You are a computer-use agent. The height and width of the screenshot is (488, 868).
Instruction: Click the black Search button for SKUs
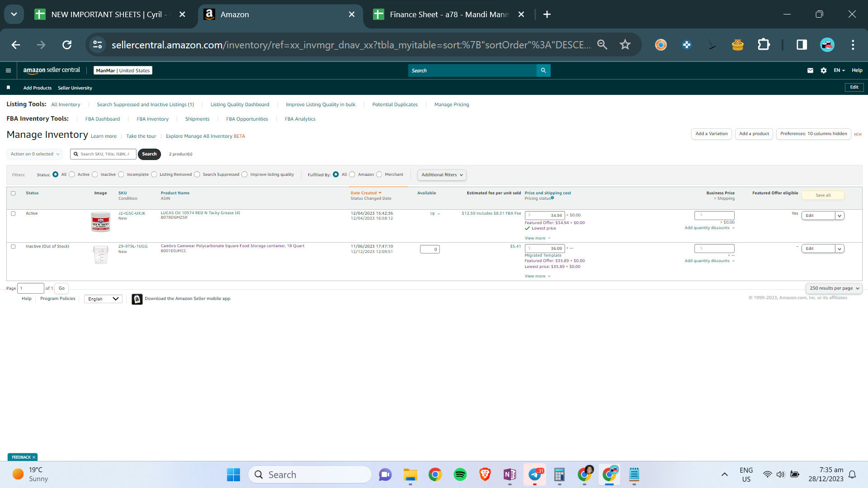pos(149,154)
